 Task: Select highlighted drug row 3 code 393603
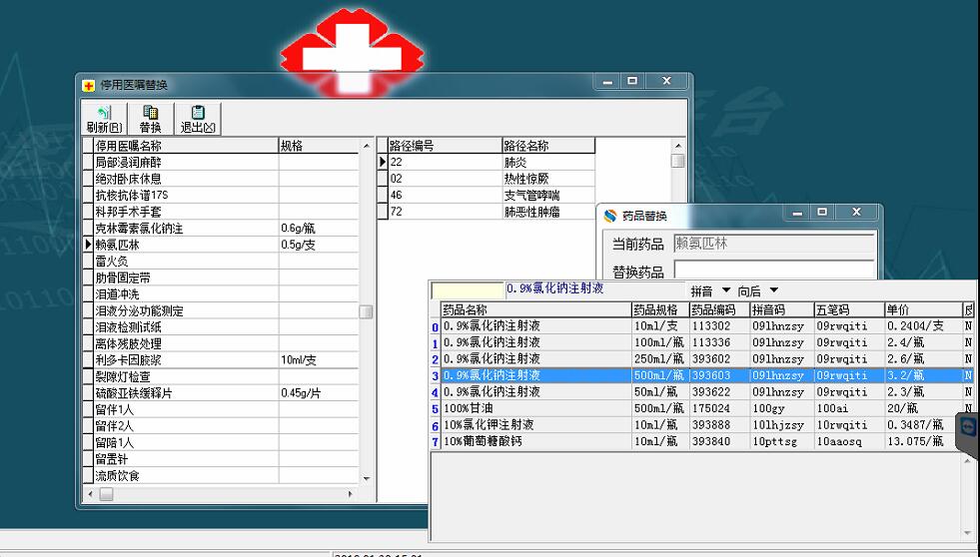click(702, 375)
